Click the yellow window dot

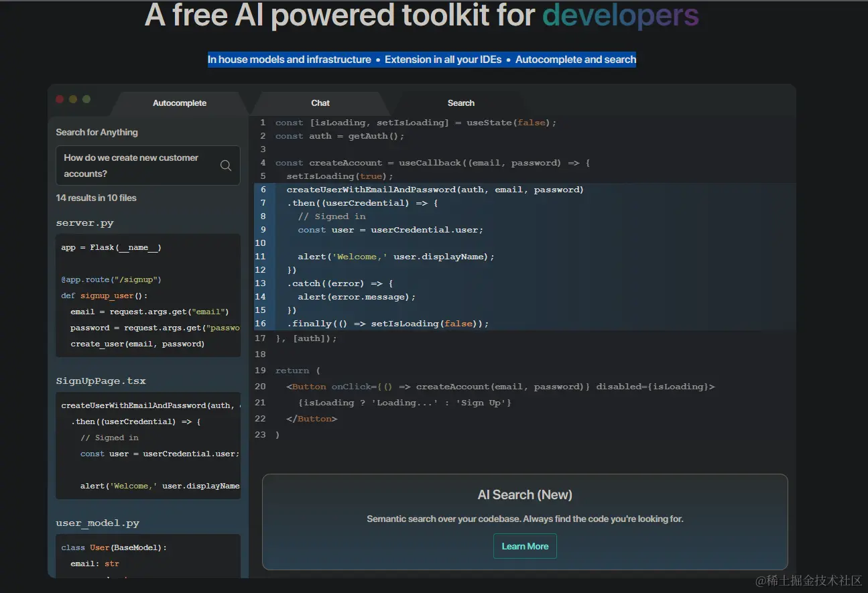click(x=73, y=99)
